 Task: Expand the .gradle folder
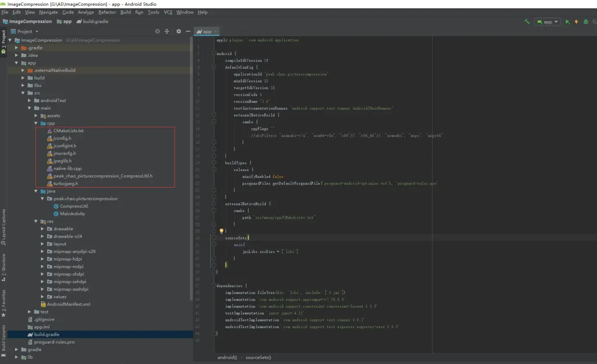pyautogui.click(x=17, y=48)
